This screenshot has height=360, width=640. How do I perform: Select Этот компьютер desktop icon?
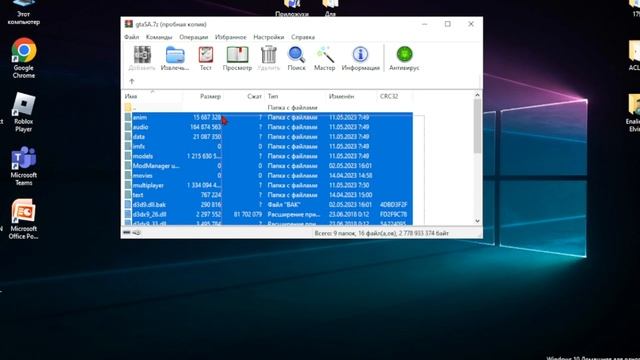[24, 13]
